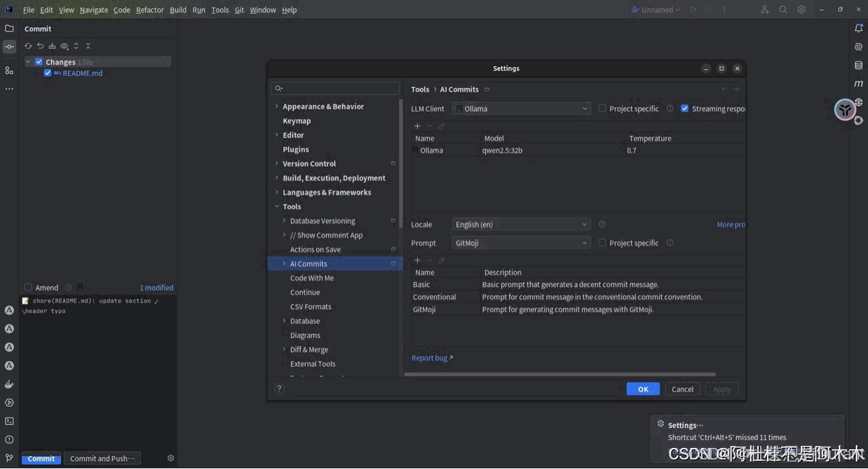The height and width of the screenshot is (469, 868).
Task: Open the Structure tool window icon
Action: click(x=9, y=70)
